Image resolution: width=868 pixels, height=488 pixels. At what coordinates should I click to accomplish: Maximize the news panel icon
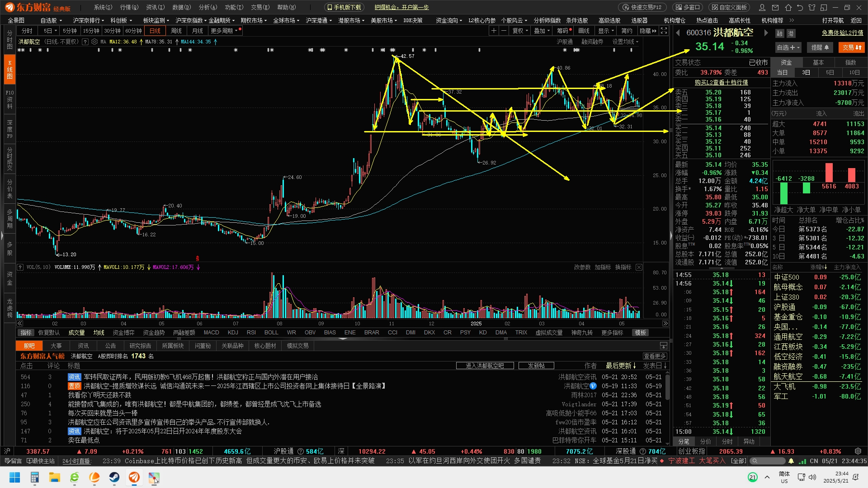663,346
